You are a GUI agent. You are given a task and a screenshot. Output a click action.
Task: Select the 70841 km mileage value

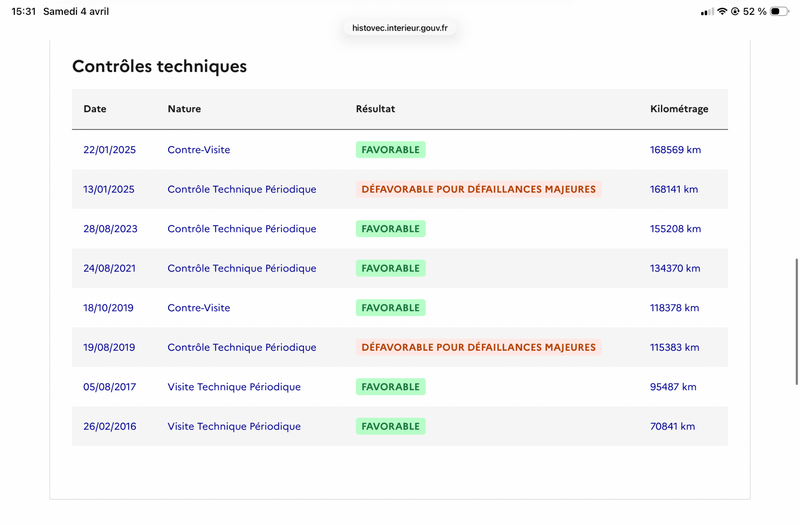pos(672,426)
